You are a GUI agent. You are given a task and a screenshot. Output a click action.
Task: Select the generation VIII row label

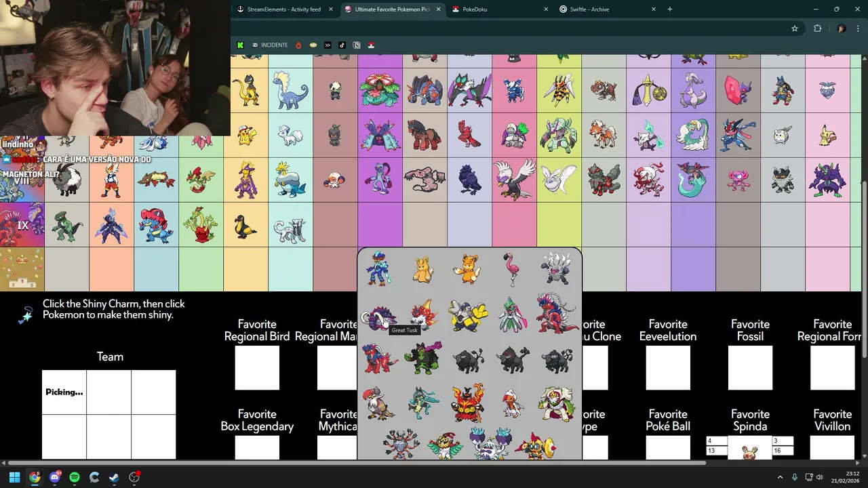pos(22,180)
